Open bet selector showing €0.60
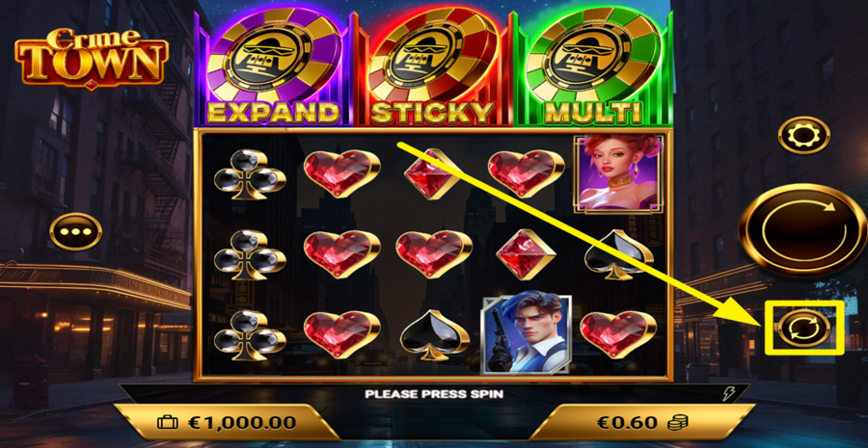868x448 pixels. pos(630,423)
